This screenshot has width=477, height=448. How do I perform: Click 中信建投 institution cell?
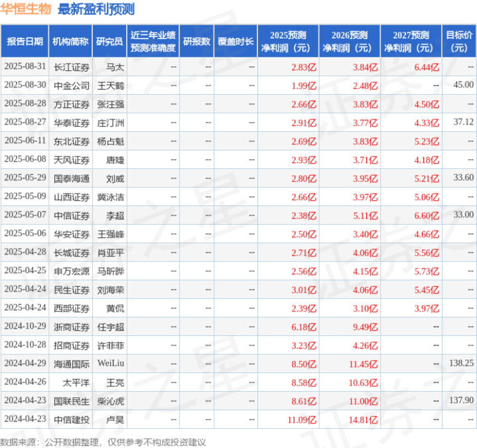tap(72, 420)
